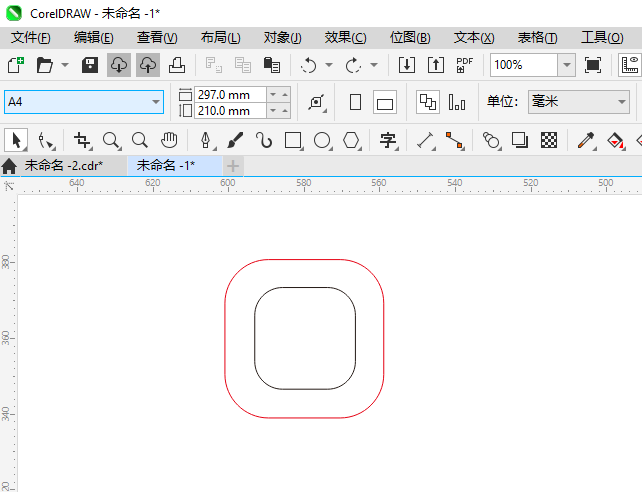The height and width of the screenshot is (492, 642).
Task: Select the Interactive fill bucket tool
Action: (x=615, y=140)
